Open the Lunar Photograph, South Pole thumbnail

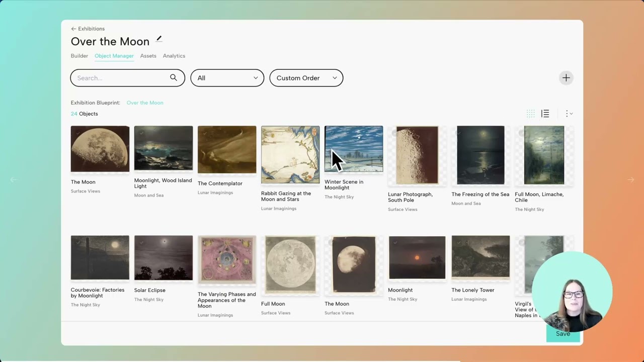coord(417,155)
